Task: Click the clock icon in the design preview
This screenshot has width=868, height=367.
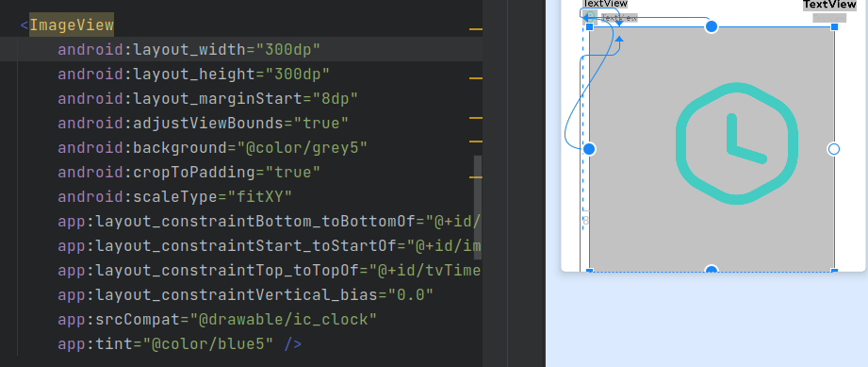Action: tap(737, 143)
